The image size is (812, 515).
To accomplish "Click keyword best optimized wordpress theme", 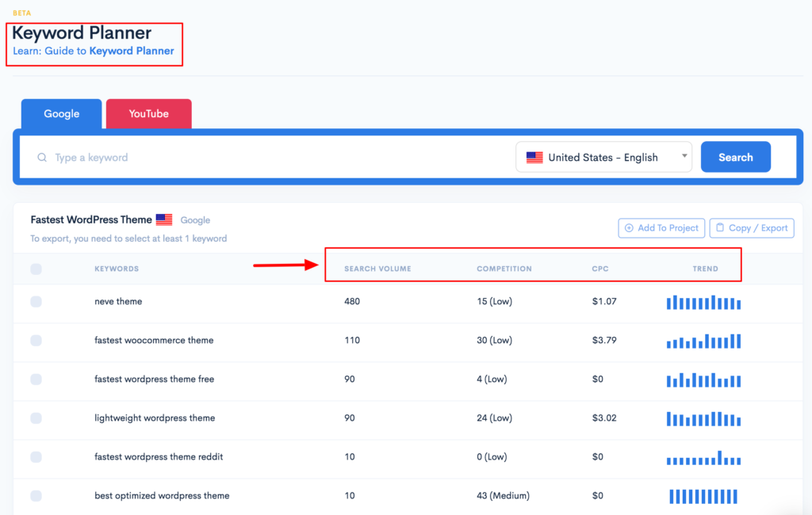I will (x=162, y=495).
